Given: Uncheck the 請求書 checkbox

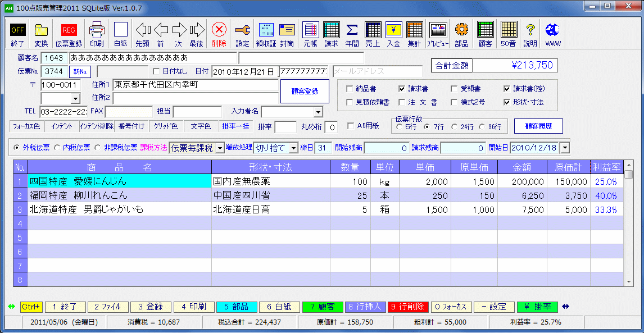Looking at the screenshot, I should tap(402, 89).
